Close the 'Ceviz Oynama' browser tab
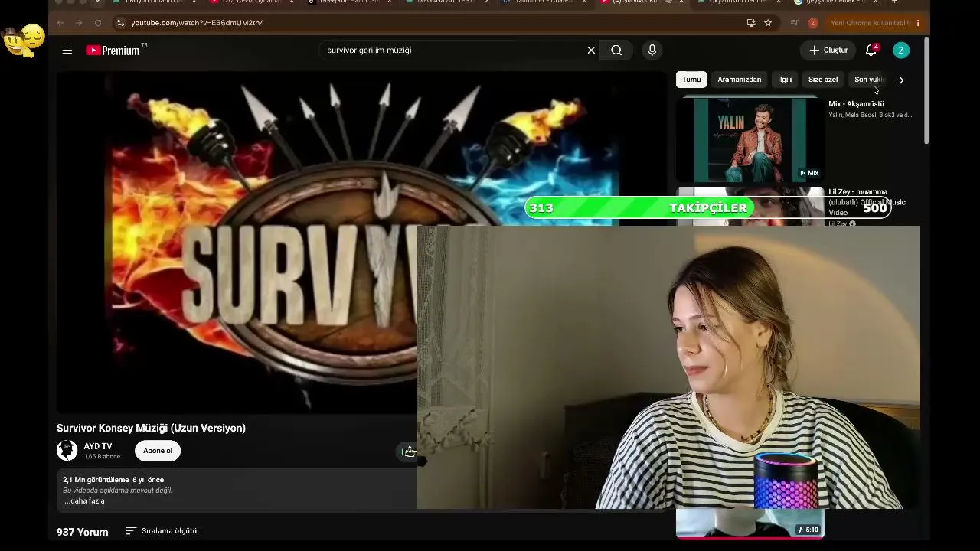Image resolution: width=980 pixels, height=551 pixels. (x=292, y=2)
